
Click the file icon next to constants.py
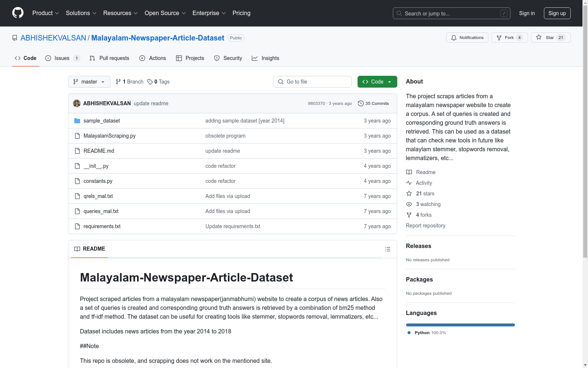point(77,181)
